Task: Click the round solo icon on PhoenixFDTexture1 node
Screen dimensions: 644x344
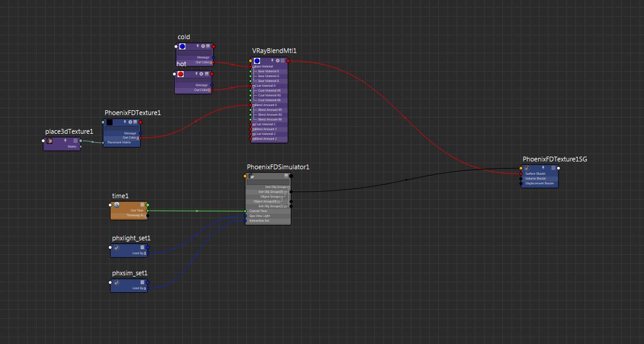Action: tap(130, 122)
